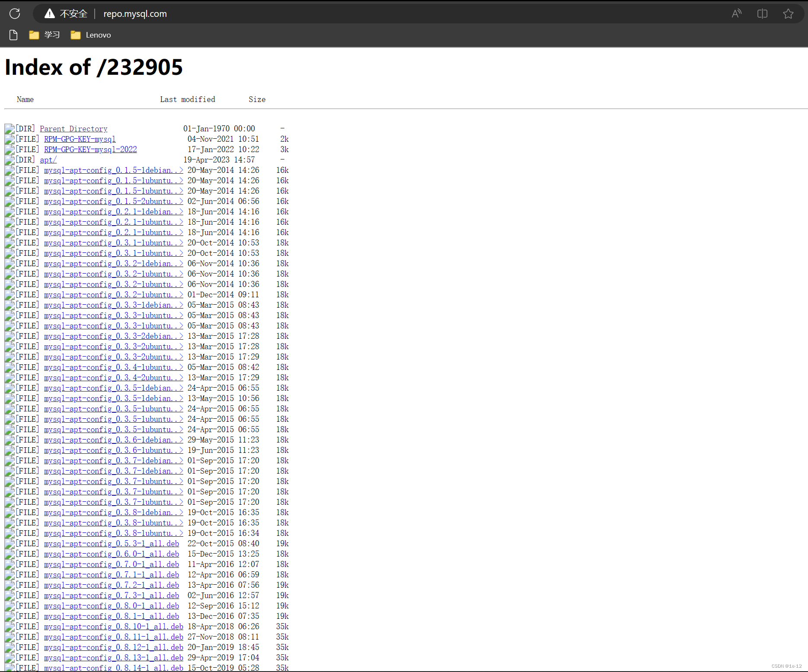Screen dimensions: 808x672
Task: Open mysql-apt-config_0.1.5-2ubuntu link
Action: [114, 201]
